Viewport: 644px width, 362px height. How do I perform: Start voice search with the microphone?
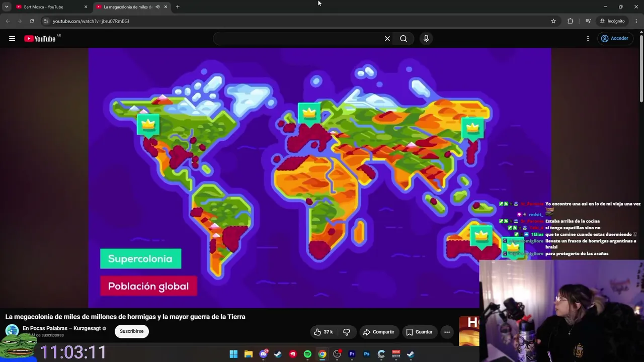click(426, 39)
